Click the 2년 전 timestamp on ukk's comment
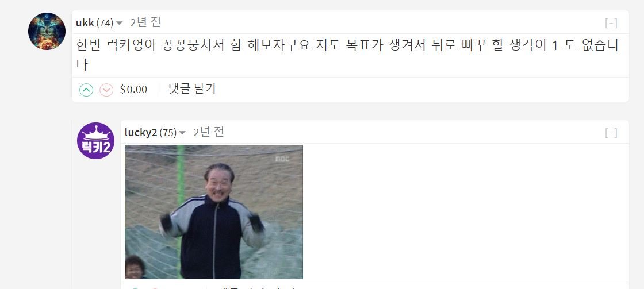 pos(145,22)
